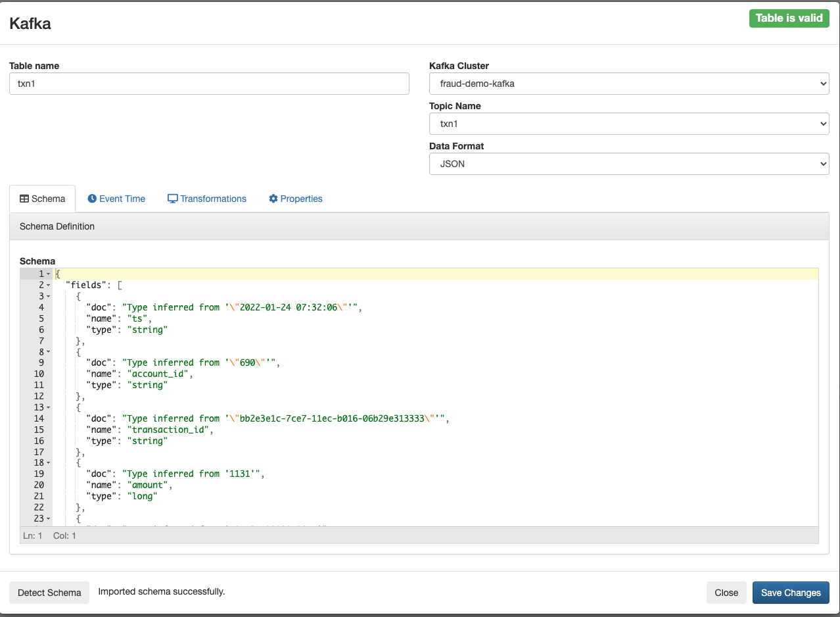Viewport: 840px width, 617px height.
Task: Click the table grid icon on Schema tab
Action: click(x=24, y=199)
